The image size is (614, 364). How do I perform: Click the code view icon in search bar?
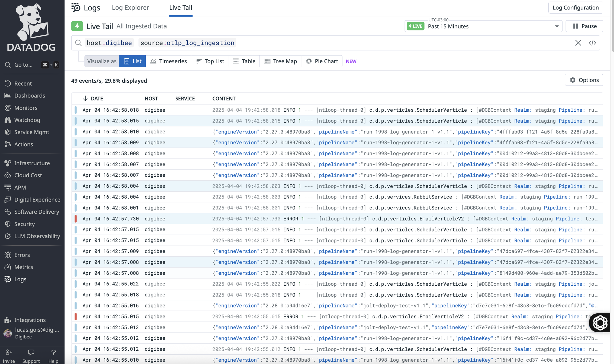point(592,43)
